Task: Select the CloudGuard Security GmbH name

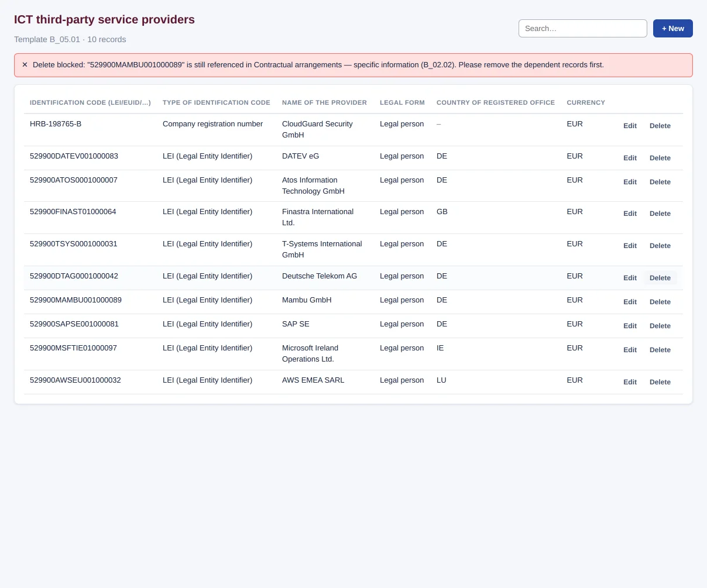Action: pyautogui.click(x=317, y=129)
